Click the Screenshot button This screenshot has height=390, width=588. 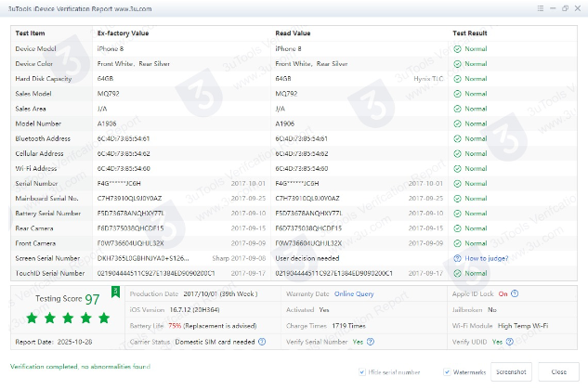tap(509, 372)
